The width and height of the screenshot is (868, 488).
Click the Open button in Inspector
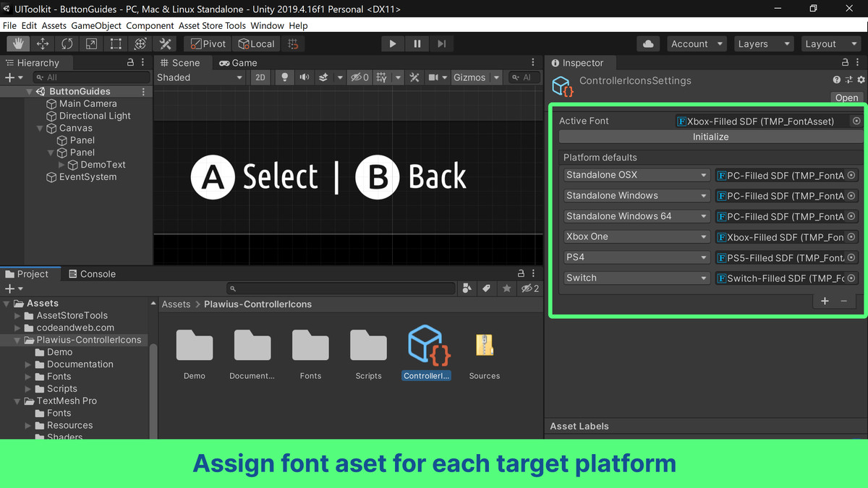[846, 98]
